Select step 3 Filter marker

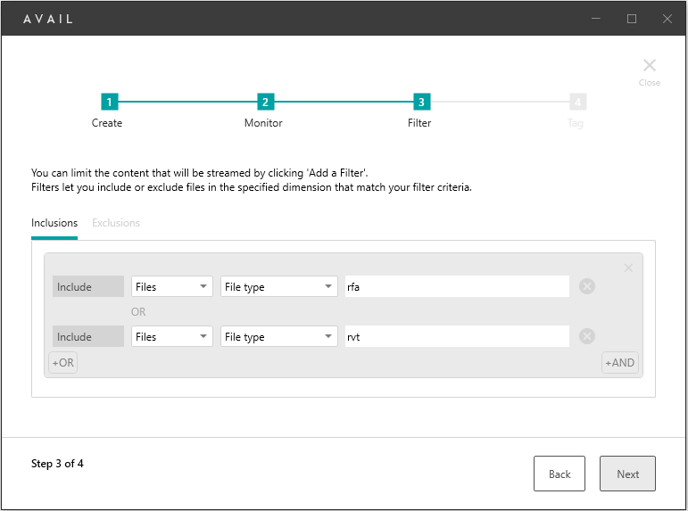point(422,102)
